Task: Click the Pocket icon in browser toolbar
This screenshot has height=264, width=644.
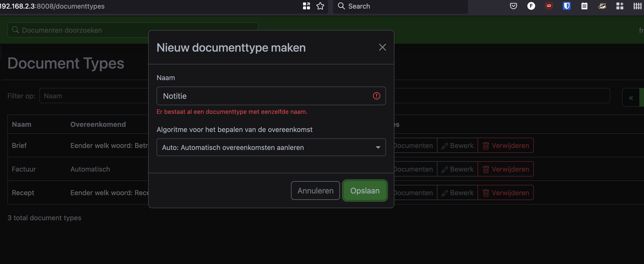Action: tap(513, 6)
